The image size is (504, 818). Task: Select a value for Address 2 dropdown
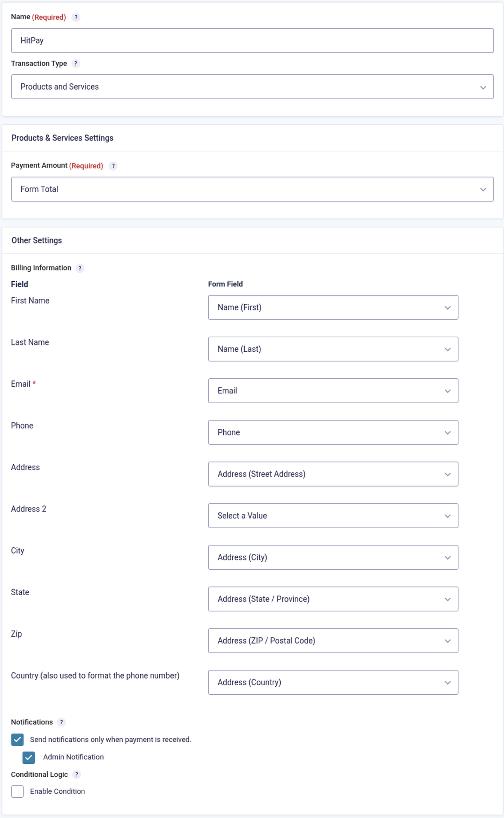point(333,516)
